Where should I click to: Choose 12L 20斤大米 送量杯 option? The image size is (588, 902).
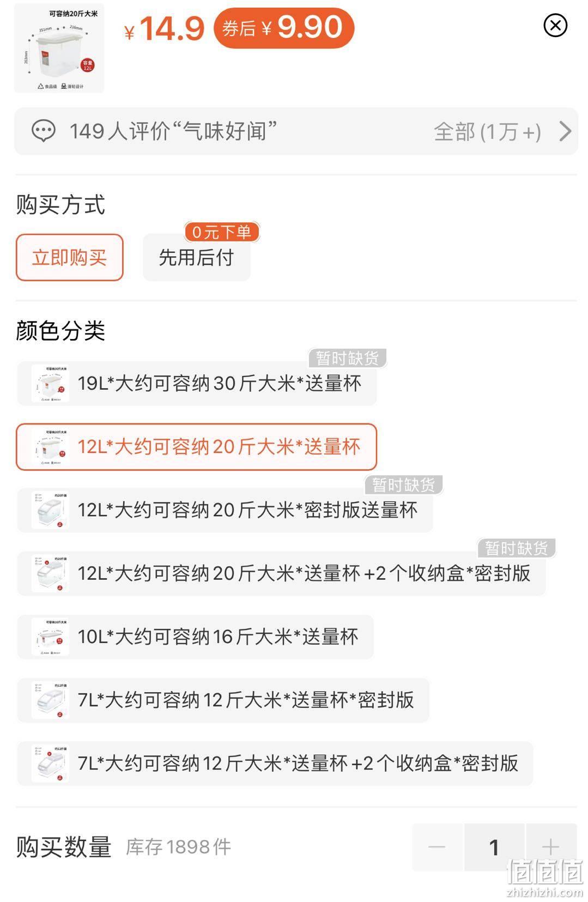pos(197,447)
